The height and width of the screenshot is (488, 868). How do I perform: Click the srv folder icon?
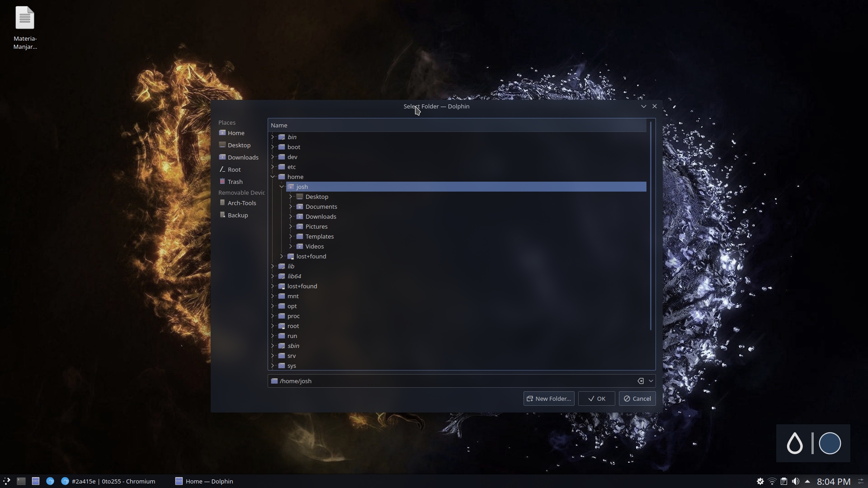click(x=282, y=356)
